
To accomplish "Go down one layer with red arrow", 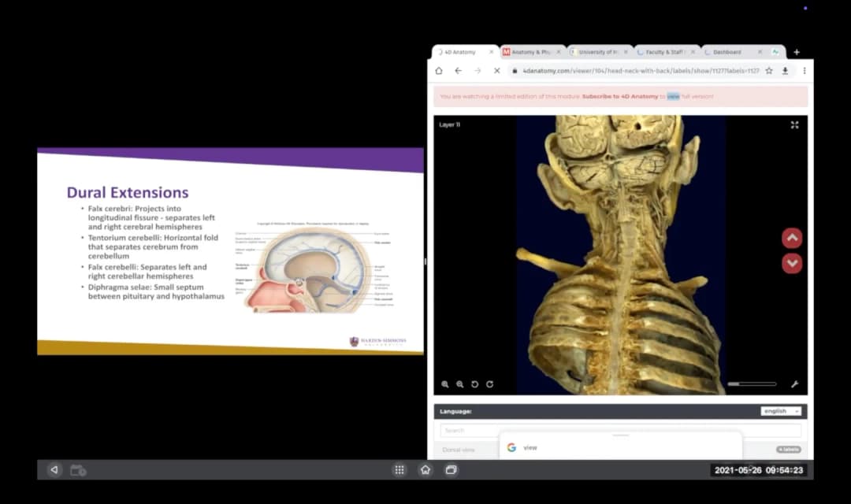I will (792, 263).
